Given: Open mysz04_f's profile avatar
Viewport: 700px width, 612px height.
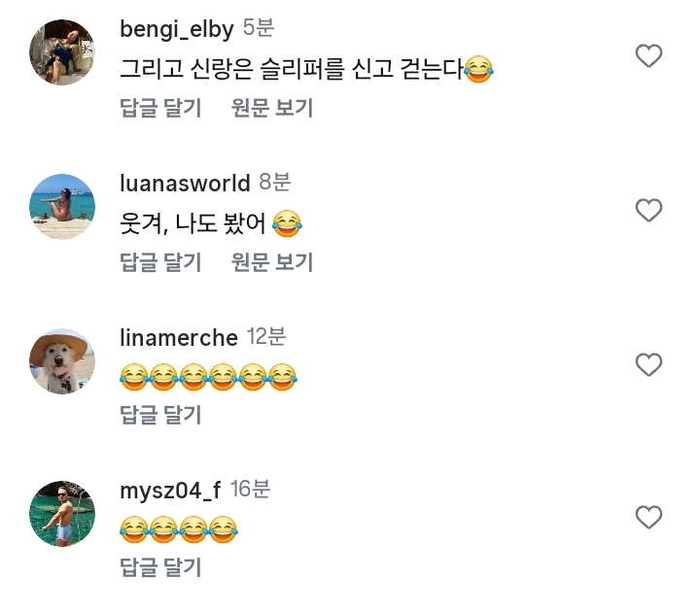Looking at the screenshot, I should point(62,514).
